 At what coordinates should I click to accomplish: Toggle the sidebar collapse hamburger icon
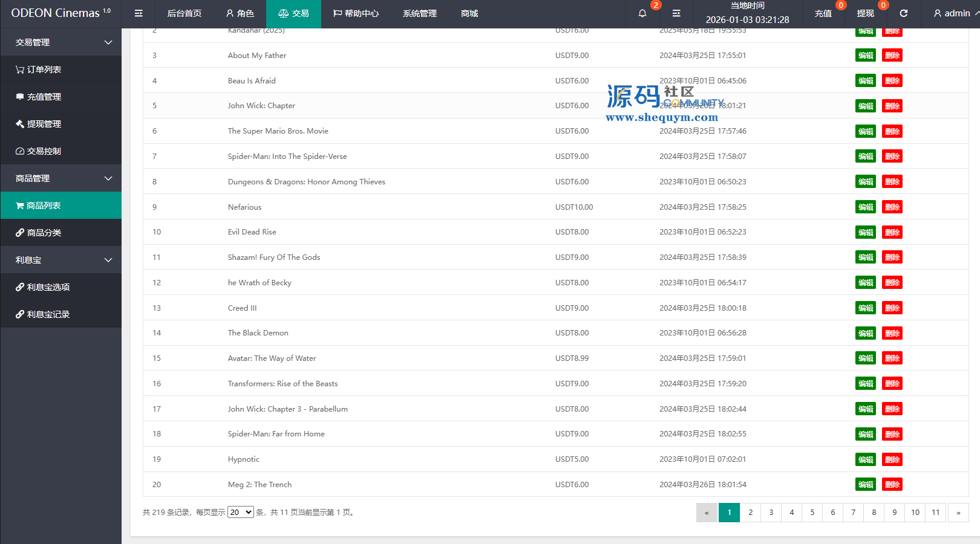click(x=139, y=13)
